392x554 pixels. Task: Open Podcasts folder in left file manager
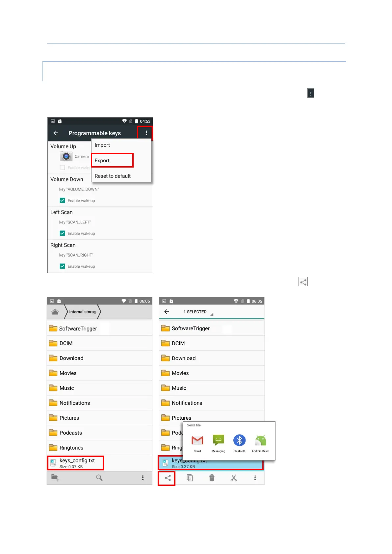(x=99, y=433)
